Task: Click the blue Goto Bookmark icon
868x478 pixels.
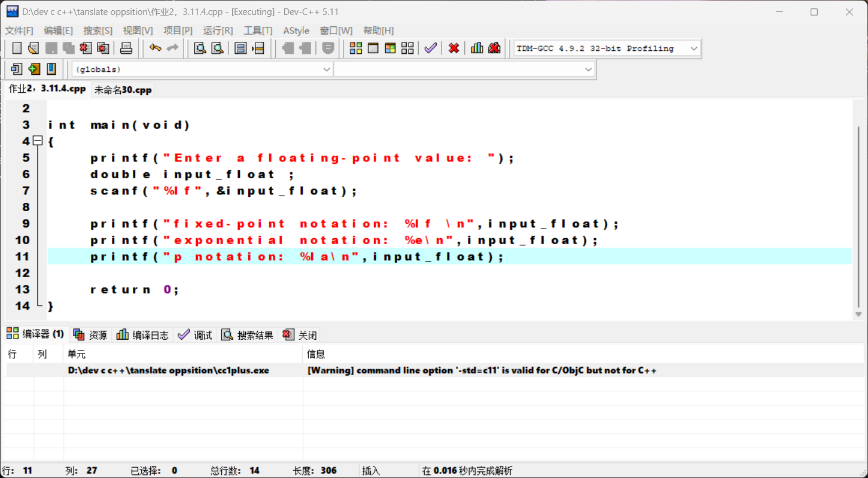Action: point(51,69)
